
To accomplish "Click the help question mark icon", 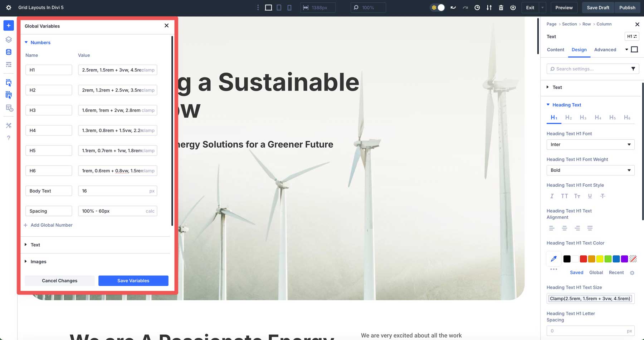I will [x=9, y=138].
